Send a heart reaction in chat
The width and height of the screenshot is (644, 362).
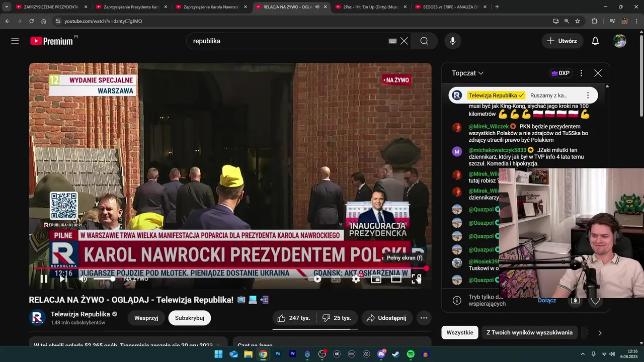tap(595, 300)
